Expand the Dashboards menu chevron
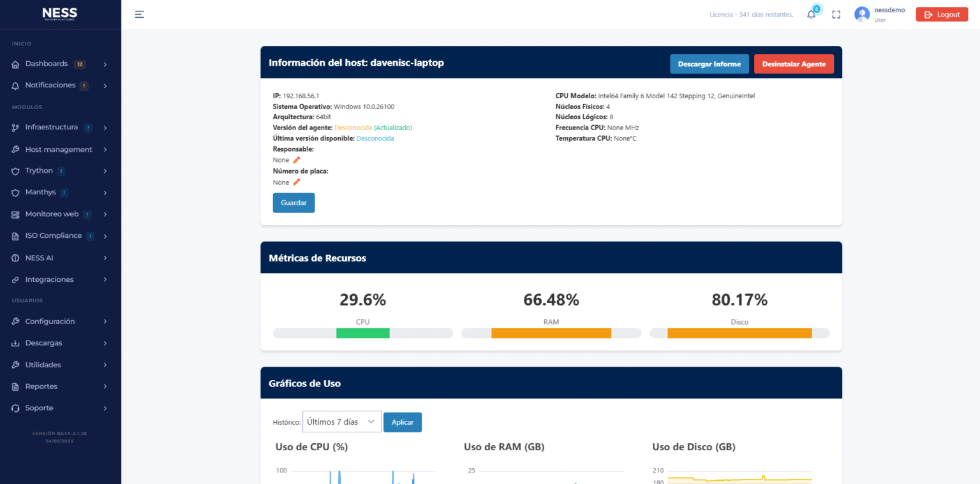The height and width of the screenshot is (484, 980). (x=105, y=64)
